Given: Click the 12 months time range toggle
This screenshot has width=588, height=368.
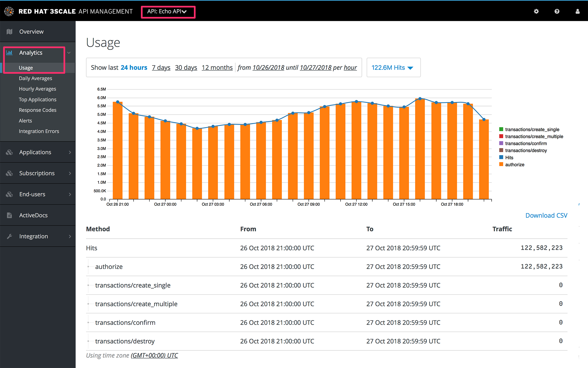Looking at the screenshot, I should pos(217,67).
